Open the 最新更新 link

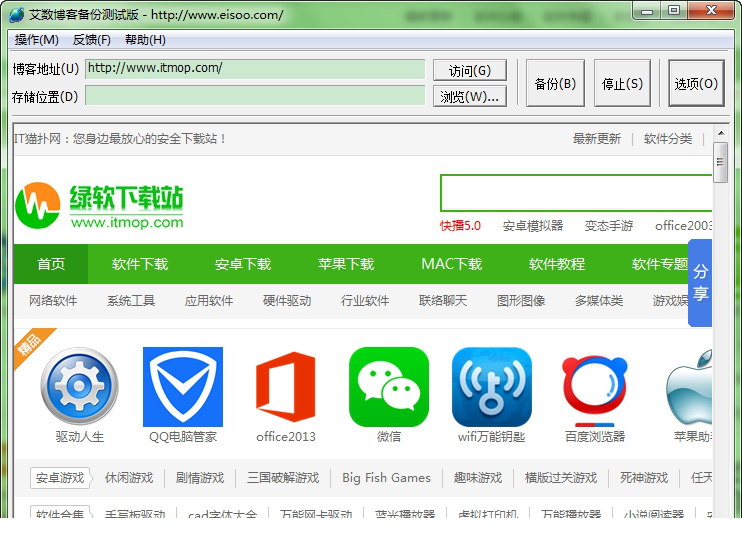click(x=597, y=139)
